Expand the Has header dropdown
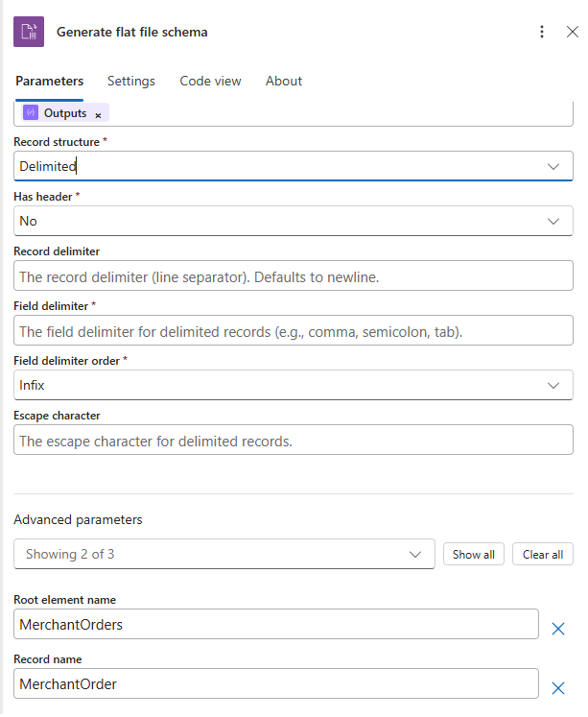Screen dimensions: 588x717 point(294,221)
